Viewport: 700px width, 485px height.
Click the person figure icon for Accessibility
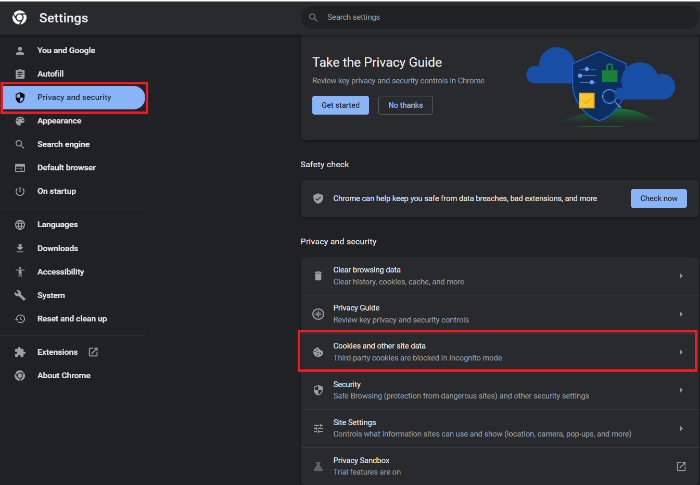point(20,272)
